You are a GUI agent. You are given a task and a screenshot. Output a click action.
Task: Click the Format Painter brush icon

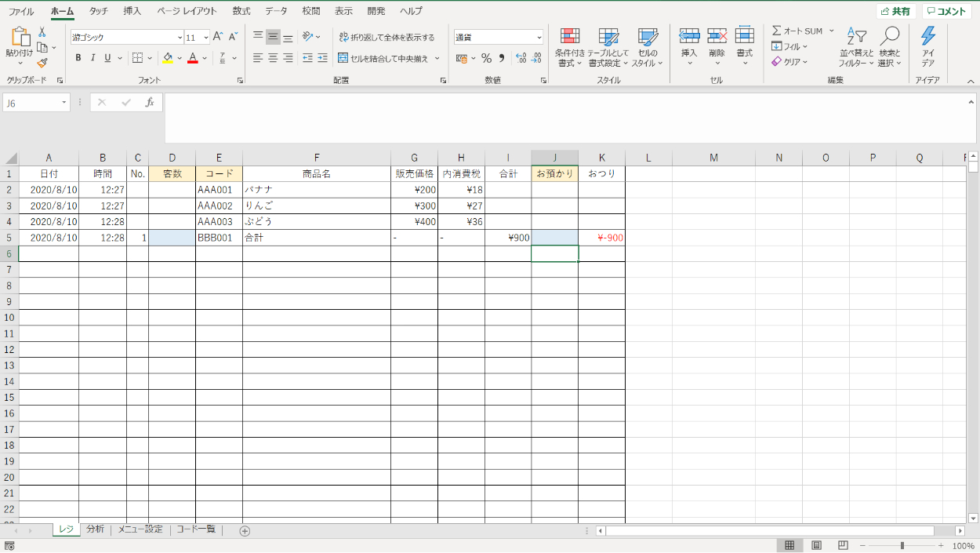[x=42, y=63]
